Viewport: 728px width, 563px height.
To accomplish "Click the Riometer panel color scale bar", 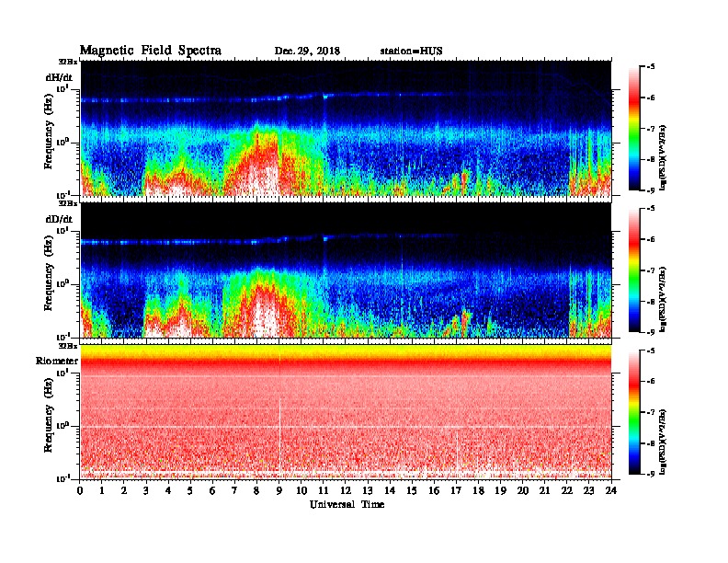I will [634, 412].
